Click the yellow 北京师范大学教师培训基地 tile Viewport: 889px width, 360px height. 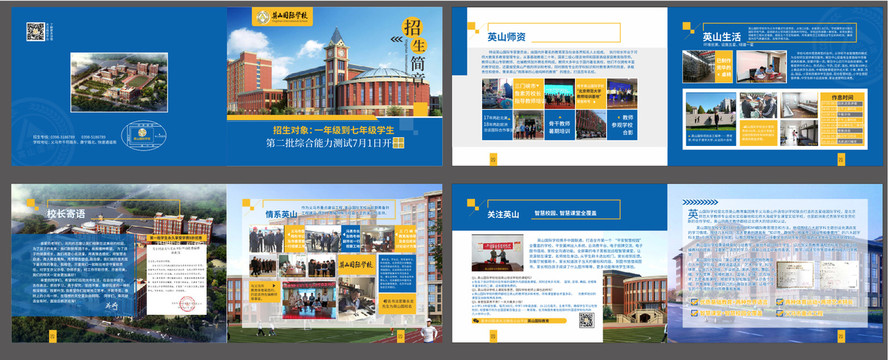[590, 94]
